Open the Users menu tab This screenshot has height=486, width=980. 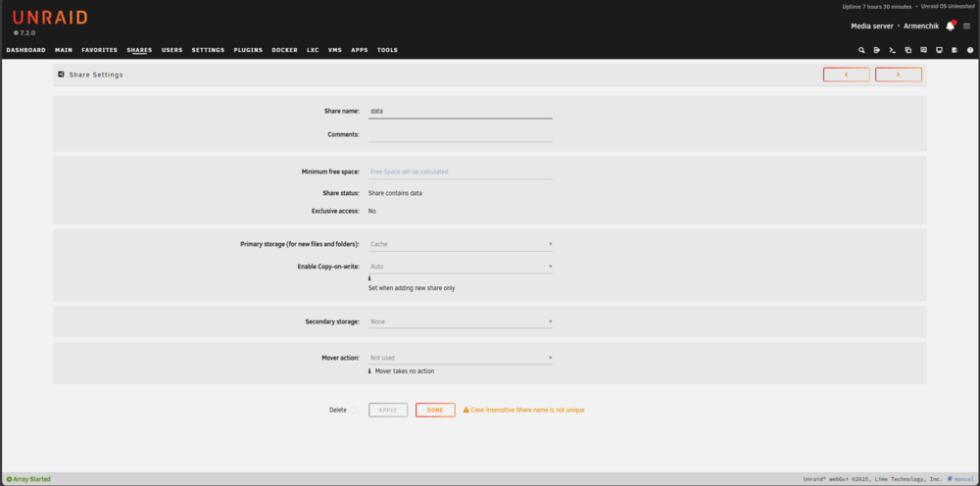coord(171,50)
